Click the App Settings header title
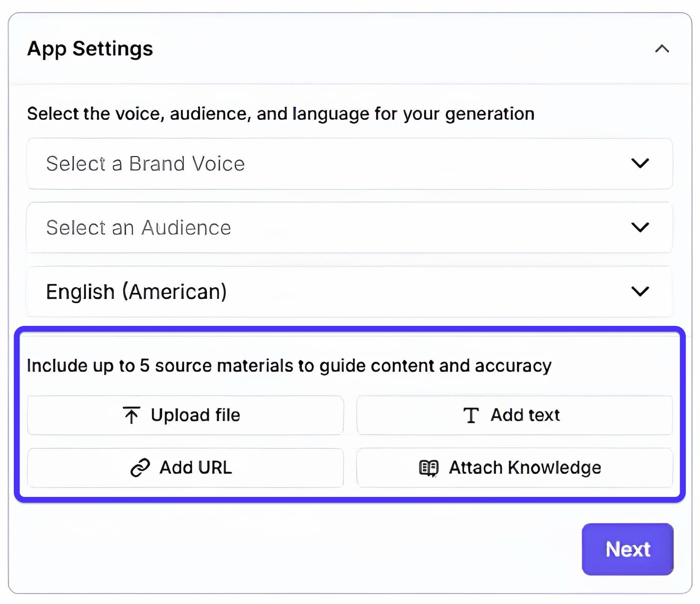This screenshot has width=700, height=604. pos(90,49)
